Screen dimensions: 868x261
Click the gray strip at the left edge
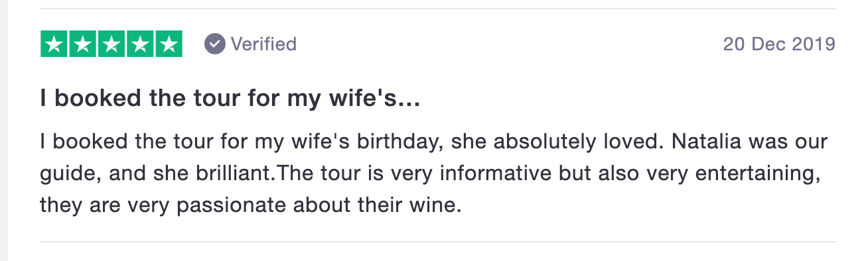pyautogui.click(x=3, y=130)
